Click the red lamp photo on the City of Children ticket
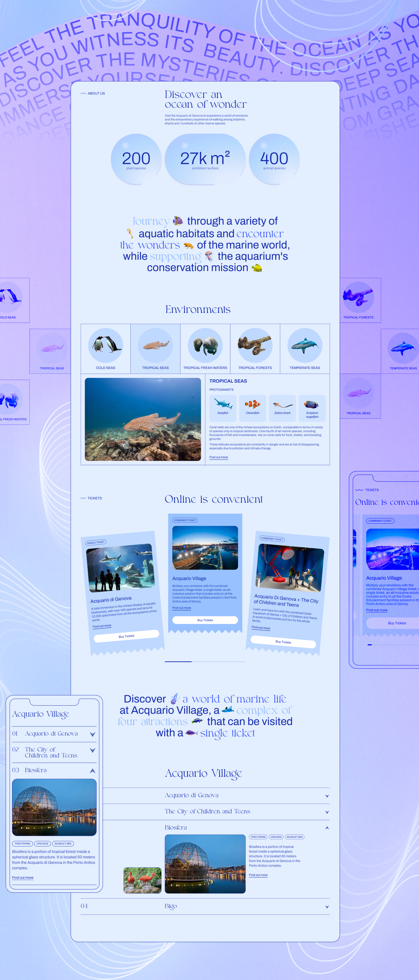419x980 pixels. (290, 568)
